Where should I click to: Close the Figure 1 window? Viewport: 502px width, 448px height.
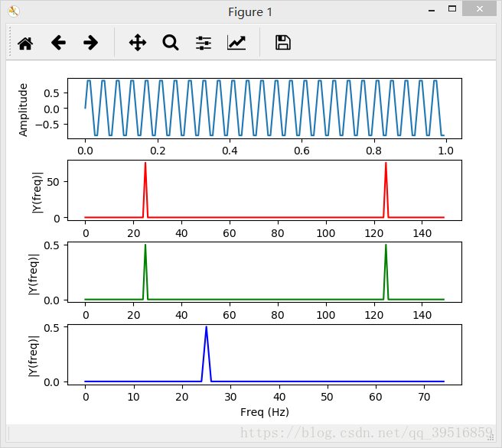pos(479,8)
